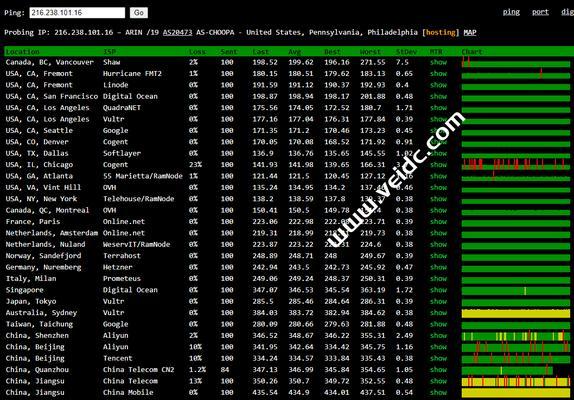Click the chart bar for China Telecom CN2
The height and width of the screenshot is (400, 574).
point(507,370)
